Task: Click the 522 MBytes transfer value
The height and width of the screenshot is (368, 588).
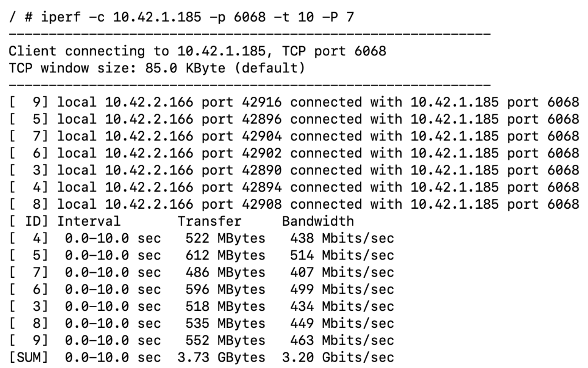Action: [225, 238]
